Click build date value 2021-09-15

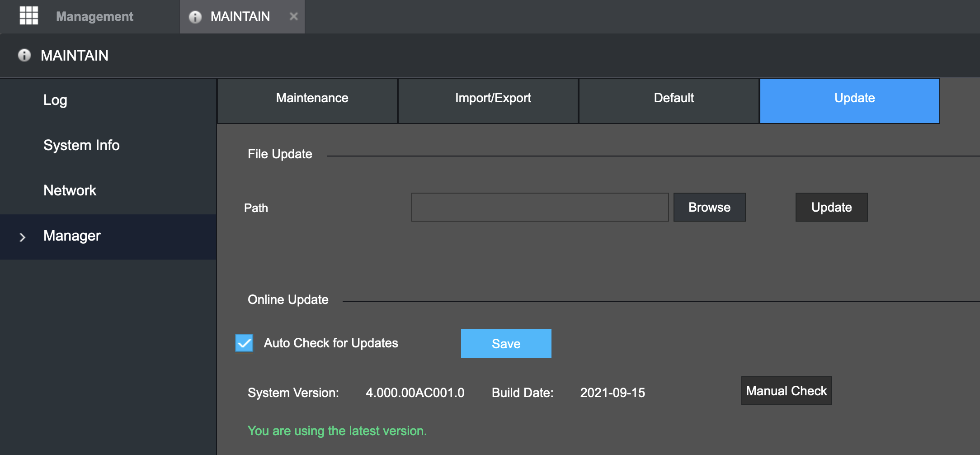click(612, 393)
